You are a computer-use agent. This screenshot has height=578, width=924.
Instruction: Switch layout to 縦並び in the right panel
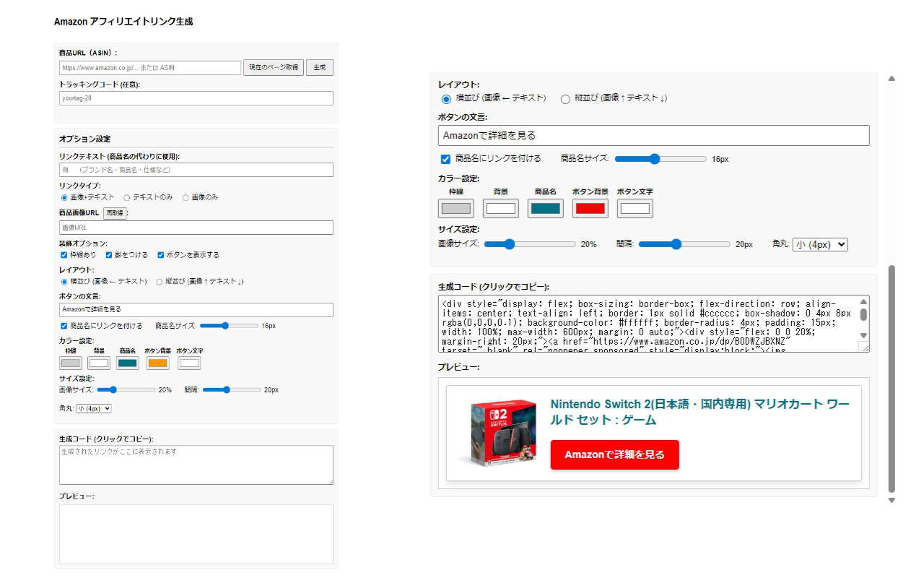[565, 100]
